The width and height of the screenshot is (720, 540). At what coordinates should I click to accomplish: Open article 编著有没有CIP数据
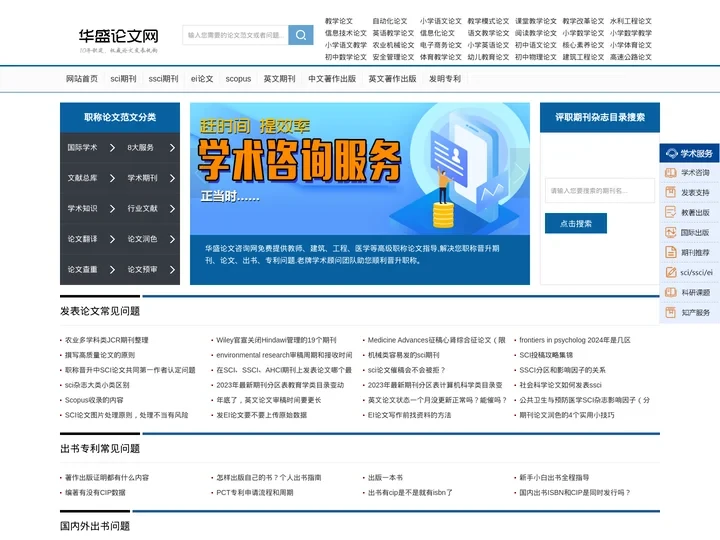coord(95,493)
